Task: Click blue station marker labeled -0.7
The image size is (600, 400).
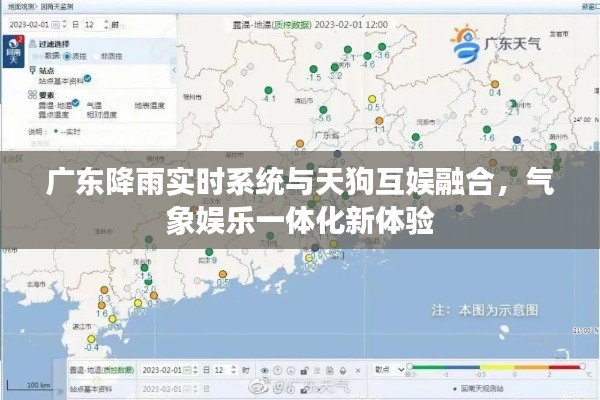Action: (517, 140)
